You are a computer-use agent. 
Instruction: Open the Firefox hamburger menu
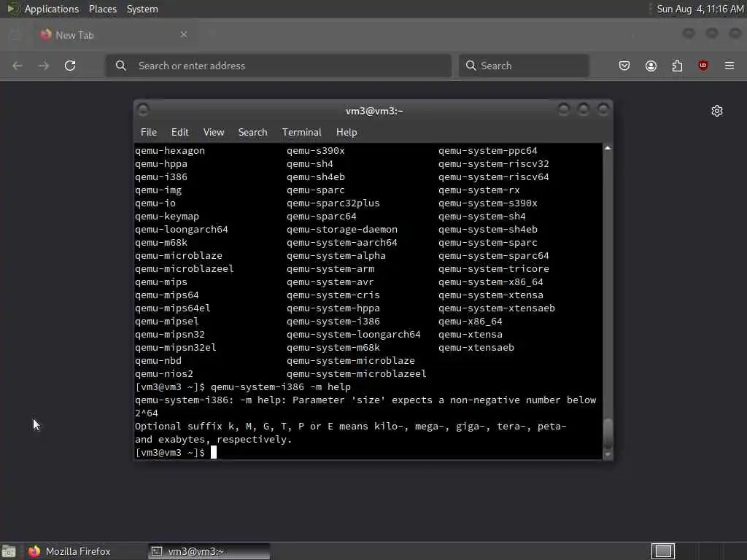point(729,66)
